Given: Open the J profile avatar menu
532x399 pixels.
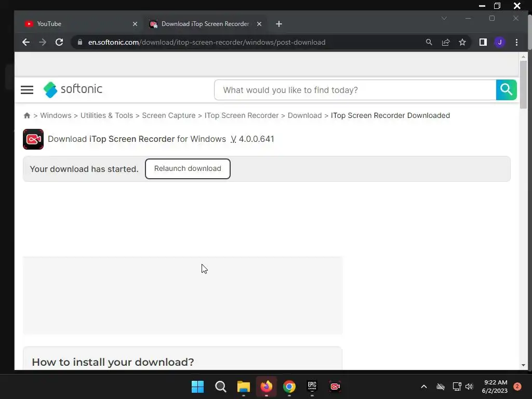Looking at the screenshot, I should pyautogui.click(x=499, y=42).
